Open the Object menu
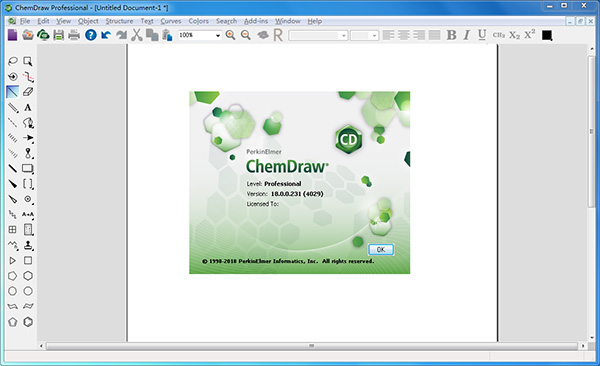Viewport: 600px width, 366px height. 88,21
